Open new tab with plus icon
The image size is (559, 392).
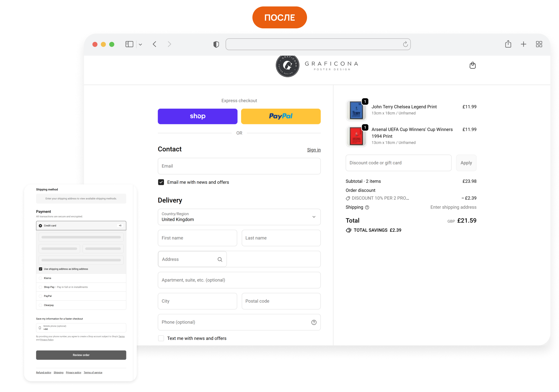[x=523, y=44]
